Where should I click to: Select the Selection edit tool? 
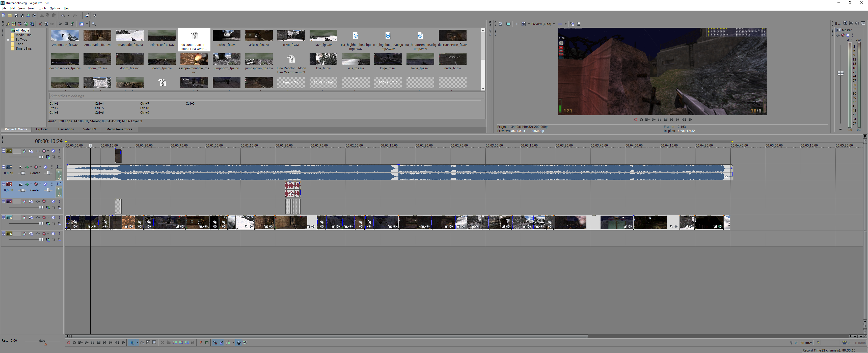[x=148, y=343]
